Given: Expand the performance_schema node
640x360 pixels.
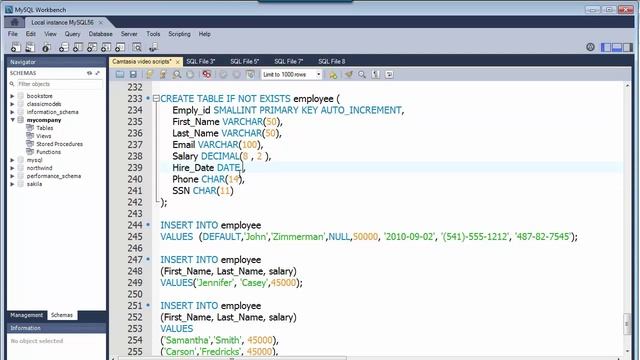Looking at the screenshot, I should 13,176.
